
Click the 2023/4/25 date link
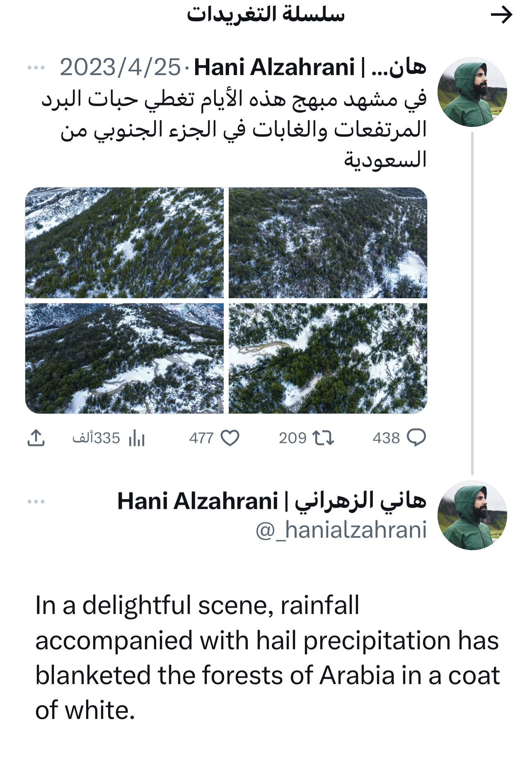[120, 67]
